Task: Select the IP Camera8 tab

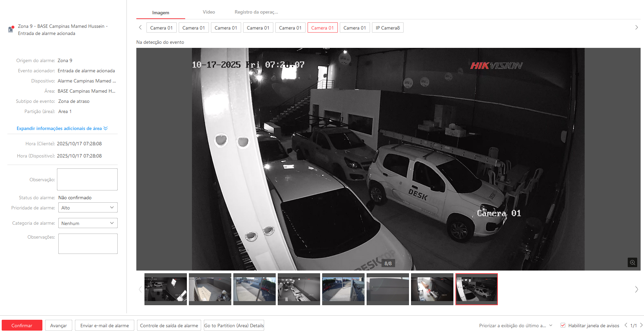Action: 387,28
